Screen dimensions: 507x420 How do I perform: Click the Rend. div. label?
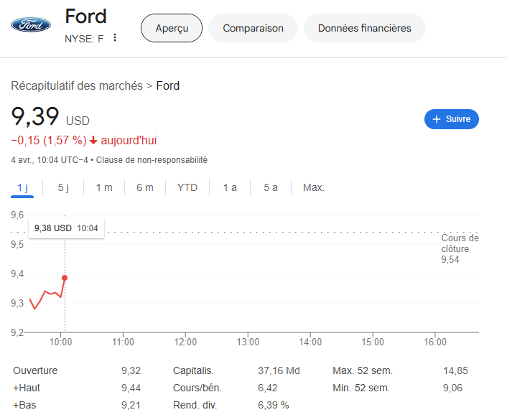click(195, 405)
